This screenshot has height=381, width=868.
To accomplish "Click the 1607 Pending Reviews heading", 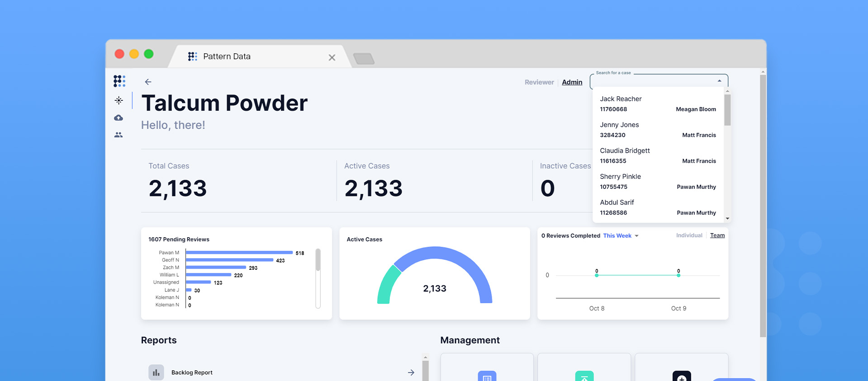I will tap(179, 240).
